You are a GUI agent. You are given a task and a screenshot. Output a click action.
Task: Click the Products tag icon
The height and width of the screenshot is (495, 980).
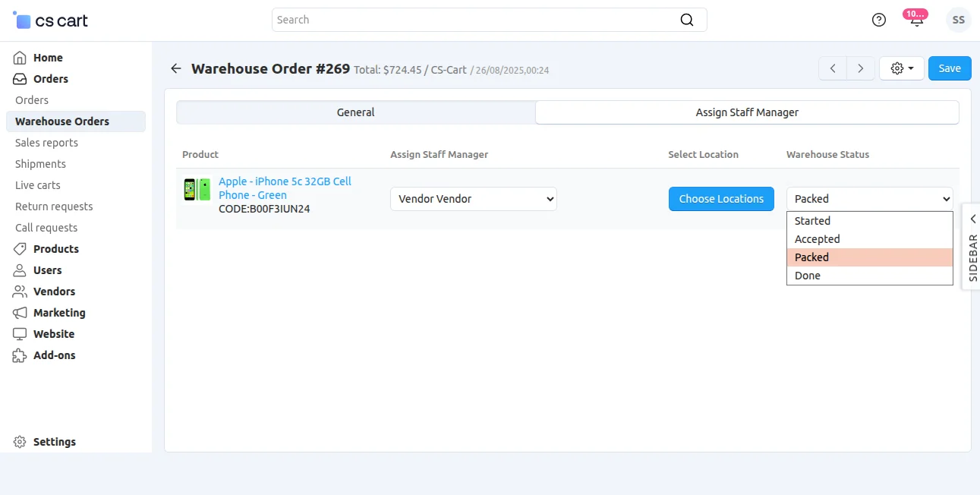tap(20, 249)
